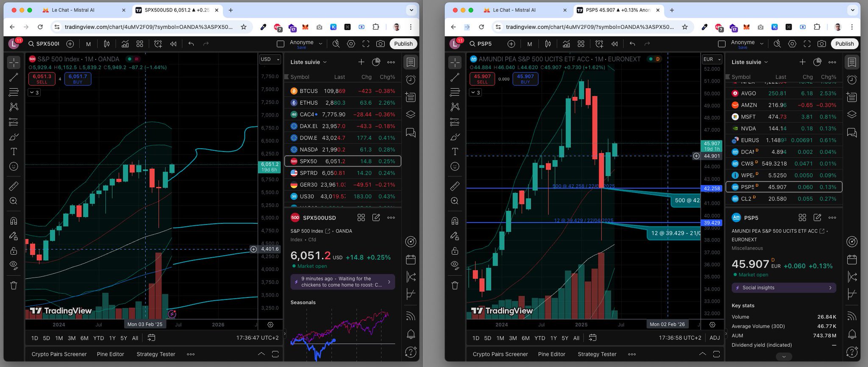
Task: Add compare symbol plus in PSP5 window
Action: pos(512,44)
